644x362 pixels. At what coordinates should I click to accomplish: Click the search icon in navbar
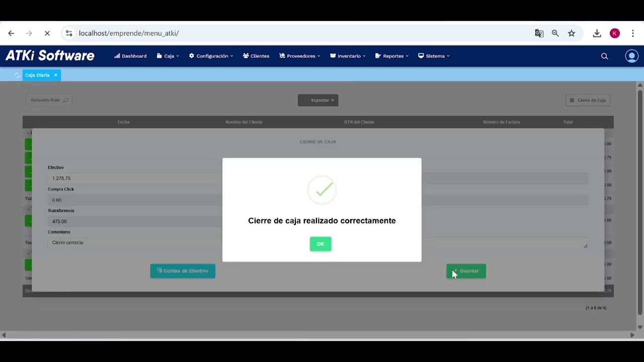point(605,56)
